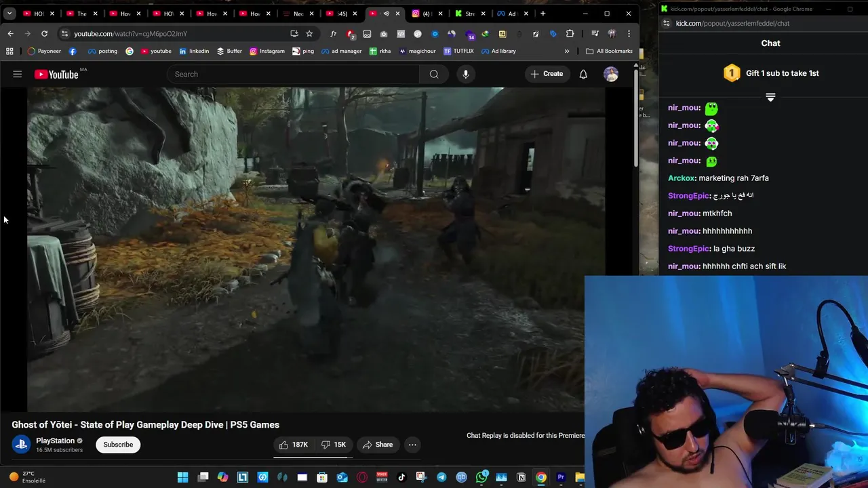Screen dimensions: 868x488
Task: Open Chrome extensions puzzle icon
Action: click(x=570, y=34)
